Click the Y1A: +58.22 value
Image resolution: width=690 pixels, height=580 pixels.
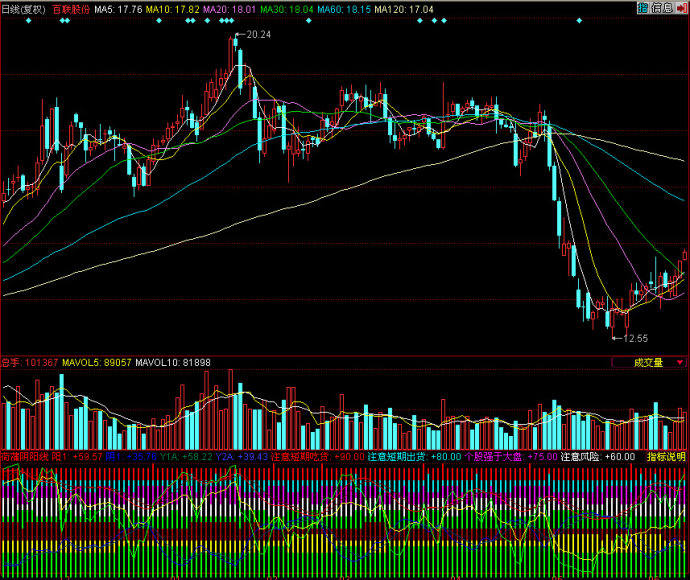click(x=186, y=457)
